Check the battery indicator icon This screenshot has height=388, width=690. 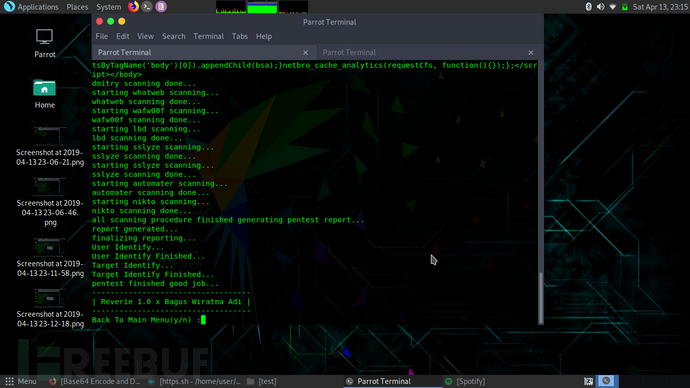point(624,7)
